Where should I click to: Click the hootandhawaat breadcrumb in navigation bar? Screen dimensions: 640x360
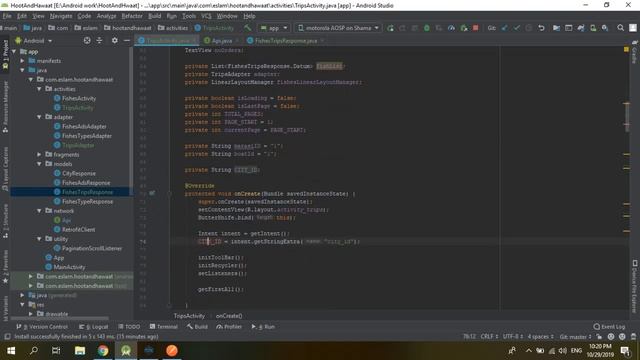pos(128,28)
